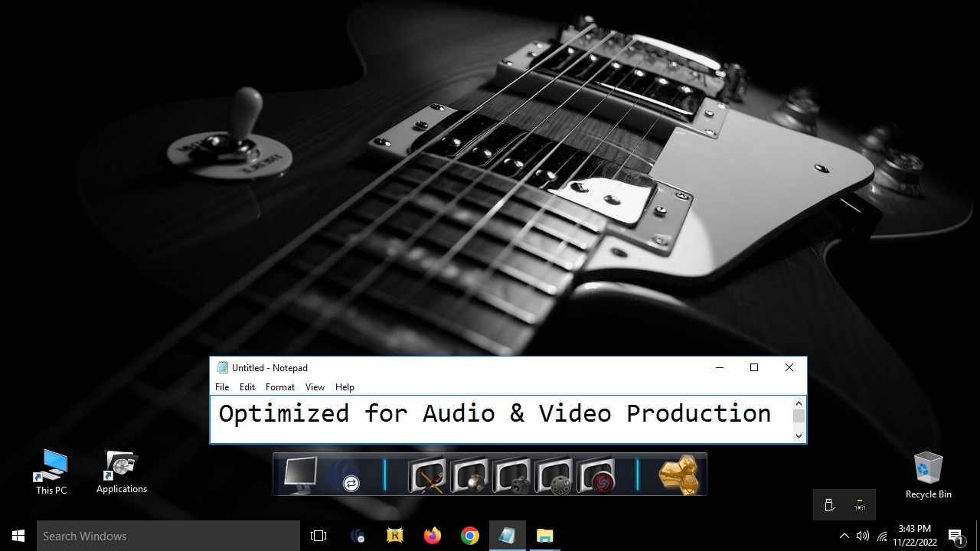The width and height of the screenshot is (980, 551).
Task: Open Notepad's Format menu
Action: coord(279,387)
